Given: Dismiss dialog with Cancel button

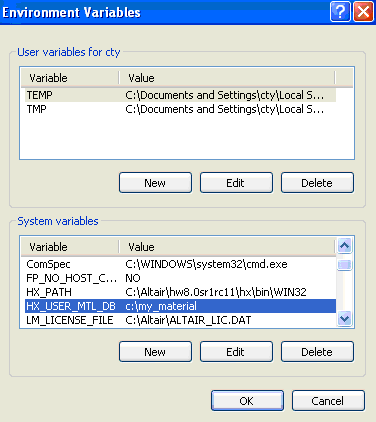Looking at the screenshot, I should pos(328,401).
